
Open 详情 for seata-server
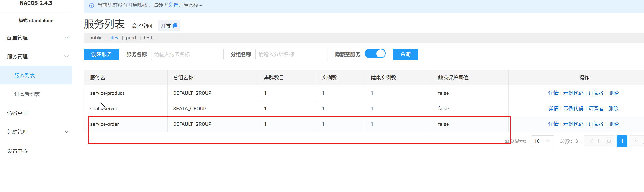point(553,109)
